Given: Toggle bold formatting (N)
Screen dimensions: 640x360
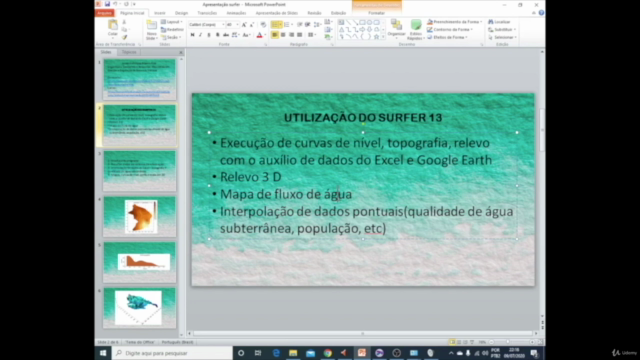Looking at the screenshot, I should tap(192, 35).
